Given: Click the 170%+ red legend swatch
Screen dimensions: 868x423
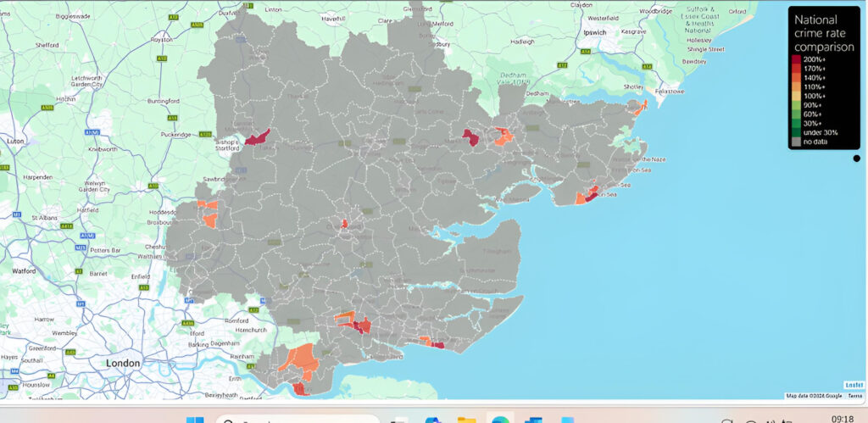Looking at the screenshot, I should click(x=797, y=68).
